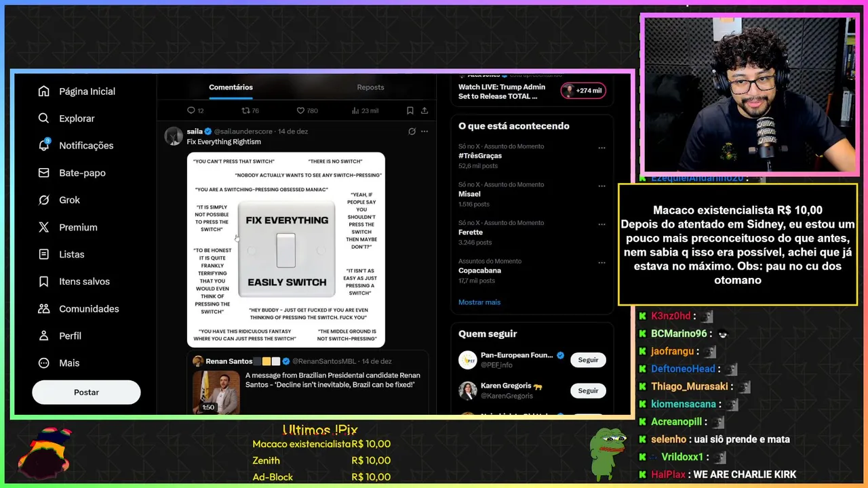Screen dimensions: 868x488
Task: Open options for #TrêsGraças trend
Action: (x=601, y=148)
